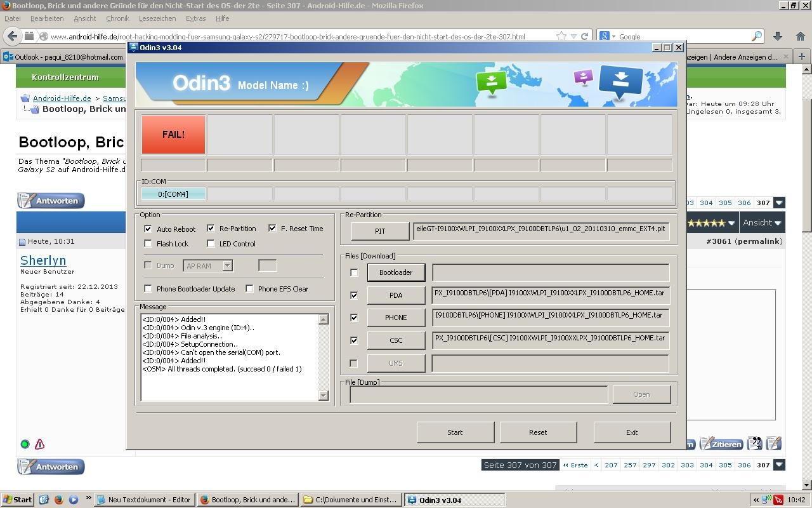Enable Flash Lock option
Viewport: 812px width, 508px height.
pyautogui.click(x=148, y=244)
